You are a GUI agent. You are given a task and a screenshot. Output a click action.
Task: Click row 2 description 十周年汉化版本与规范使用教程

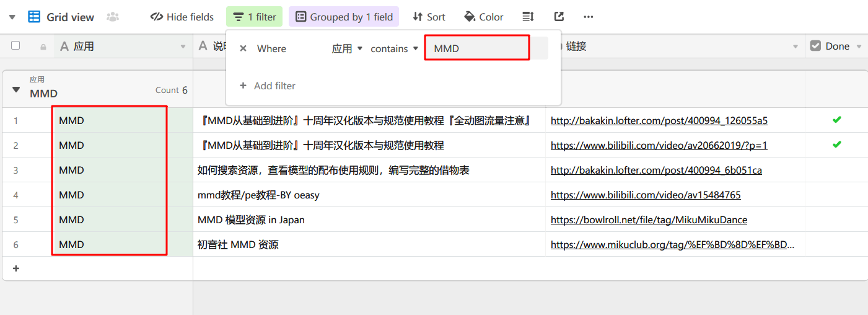[369, 145]
